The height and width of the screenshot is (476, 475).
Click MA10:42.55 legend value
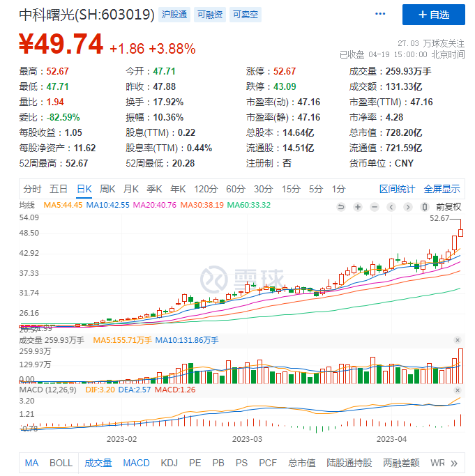point(107,205)
